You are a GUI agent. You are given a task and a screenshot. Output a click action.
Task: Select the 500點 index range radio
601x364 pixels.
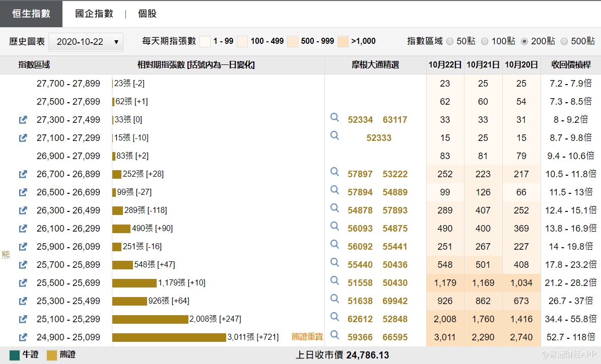[564, 41]
